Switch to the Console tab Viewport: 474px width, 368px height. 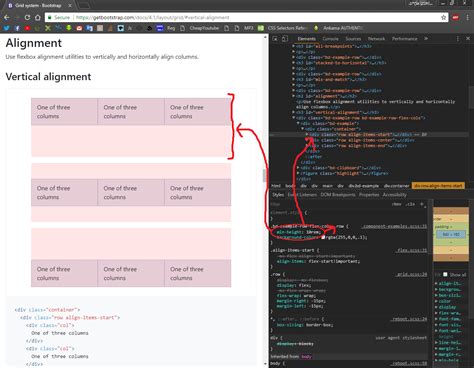pyautogui.click(x=331, y=39)
